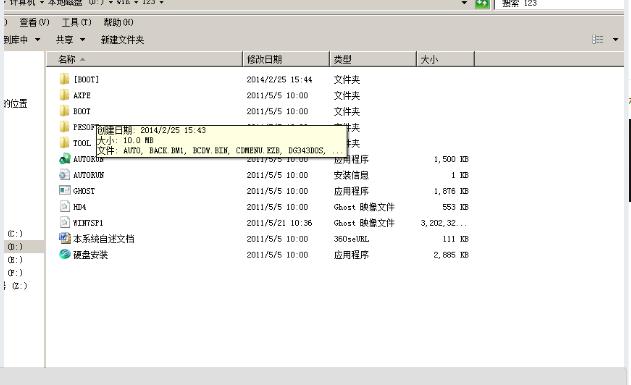The width and height of the screenshot is (631, 385).
Task: Select the (F:) drive in sidebar
Action: click(x=15, y=273)
